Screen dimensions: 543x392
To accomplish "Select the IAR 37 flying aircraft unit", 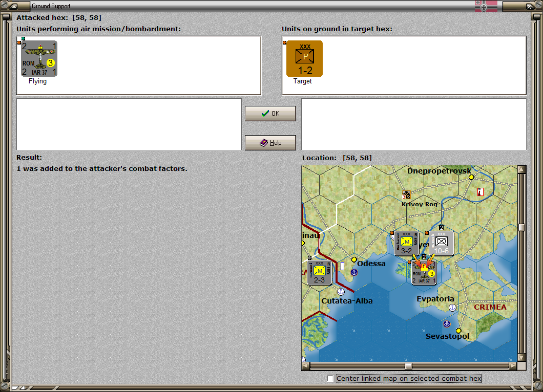I will (x=39, y=58).
